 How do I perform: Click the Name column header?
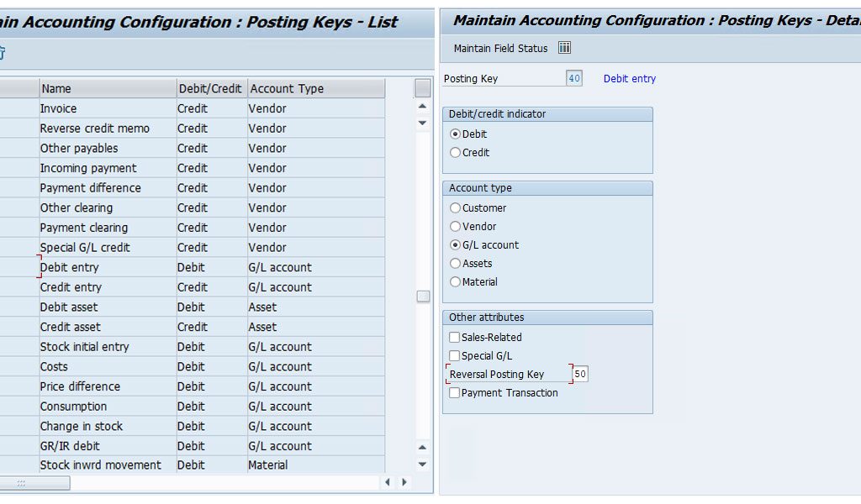(x=108, y=88)
